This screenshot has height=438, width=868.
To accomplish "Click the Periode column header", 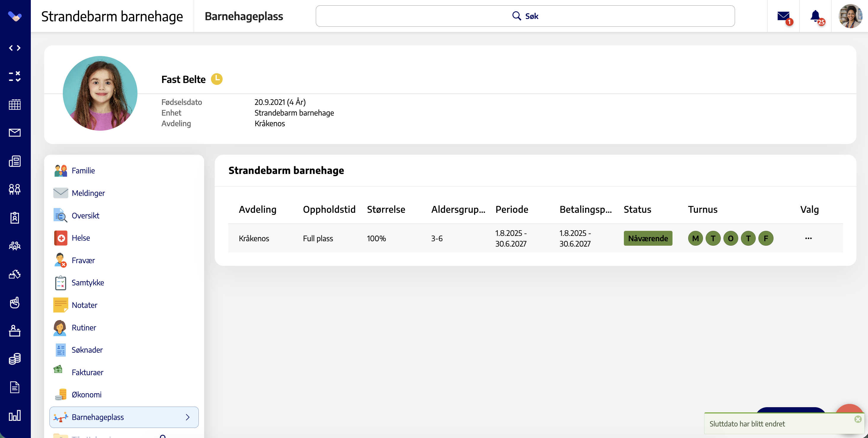I will pos(512,210).
